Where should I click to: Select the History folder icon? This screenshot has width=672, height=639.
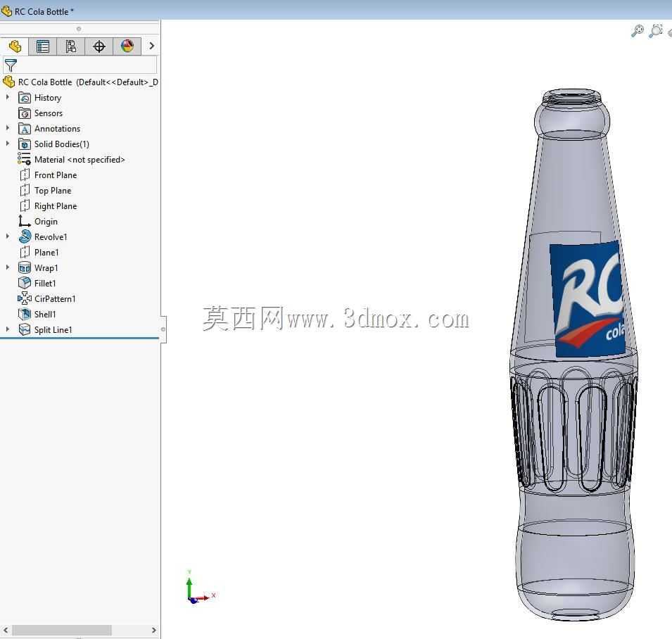pyautogui.click(x=25, y=98)
